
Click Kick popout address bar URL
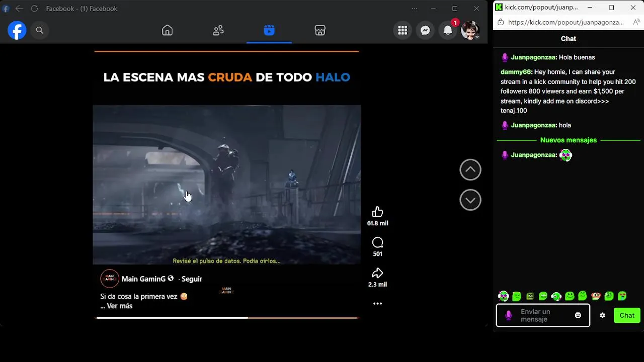(566, 22)
